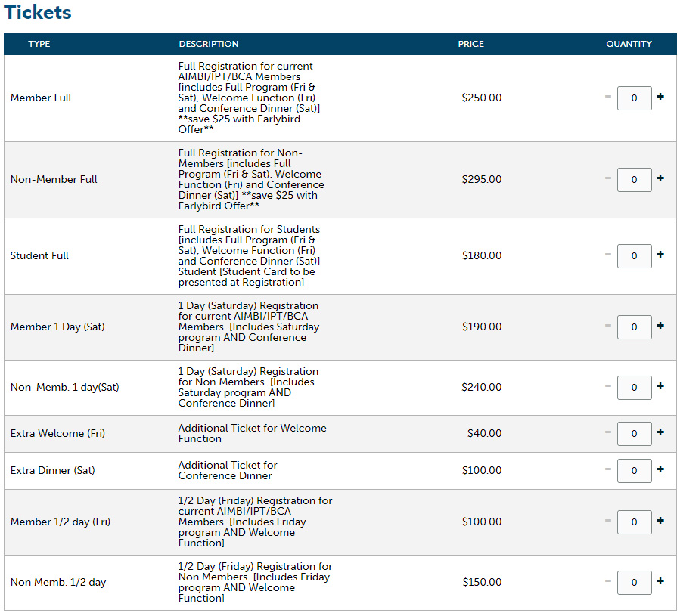This screenshot has width=680, height=616.
Task: Increase Member 1/2 day (Fri) quantity
Action: (660, 521)
